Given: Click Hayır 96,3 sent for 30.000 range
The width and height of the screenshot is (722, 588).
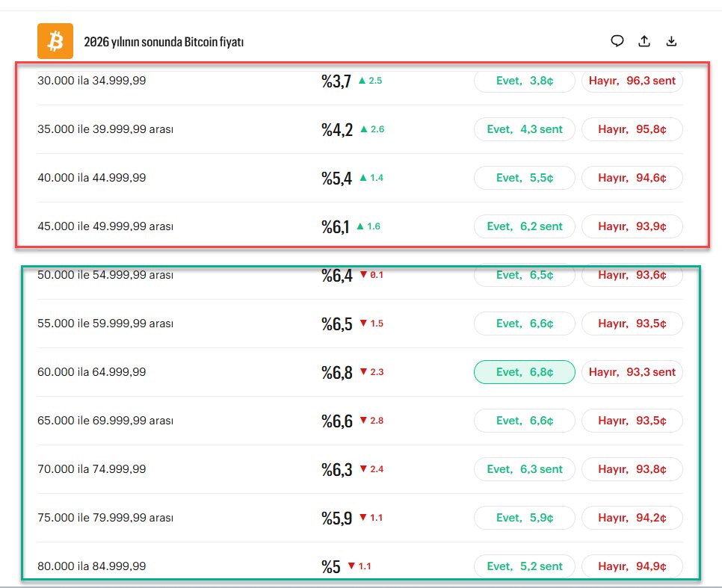Looking at the screenshot, I should point(632,81).
